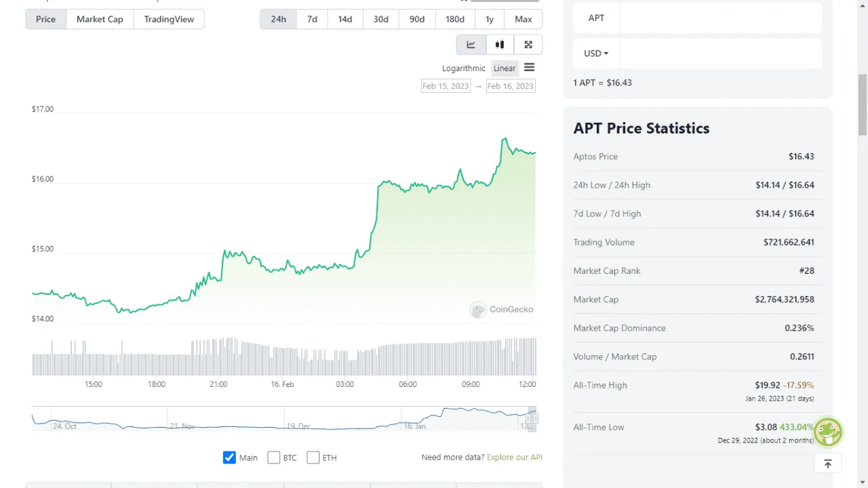Enable the BTC comparison checkbox
The height and width of the screenshot is (488, 868).
tap(274, 457)
